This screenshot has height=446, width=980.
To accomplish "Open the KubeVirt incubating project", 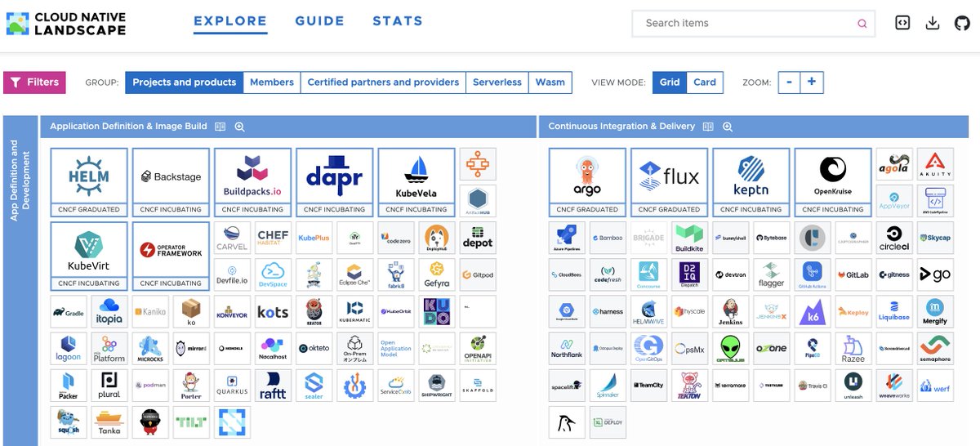I will (x=89, y=256).
